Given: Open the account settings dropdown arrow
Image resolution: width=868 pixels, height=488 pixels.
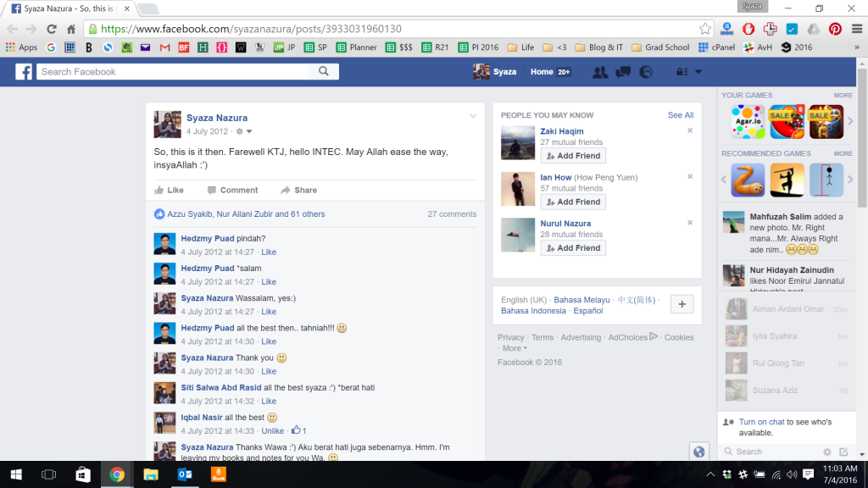Looking at the screenshot, I should (698, 72).
